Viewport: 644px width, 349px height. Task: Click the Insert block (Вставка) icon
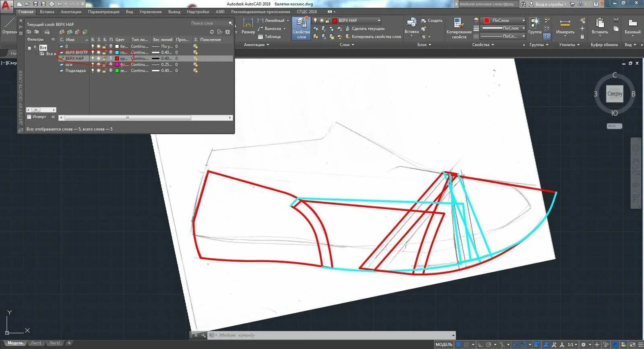tap(411, 26)
